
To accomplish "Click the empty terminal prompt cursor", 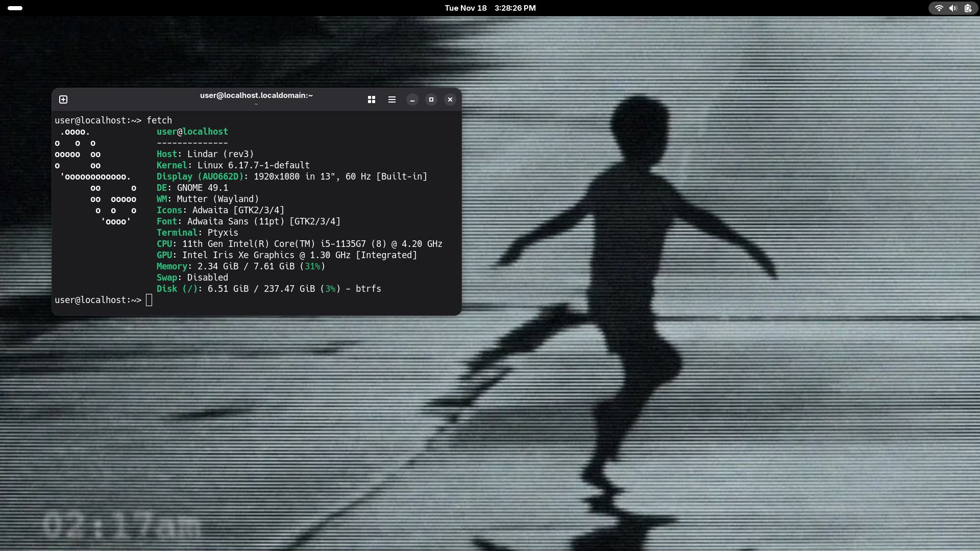I will (x=149, y=300).
